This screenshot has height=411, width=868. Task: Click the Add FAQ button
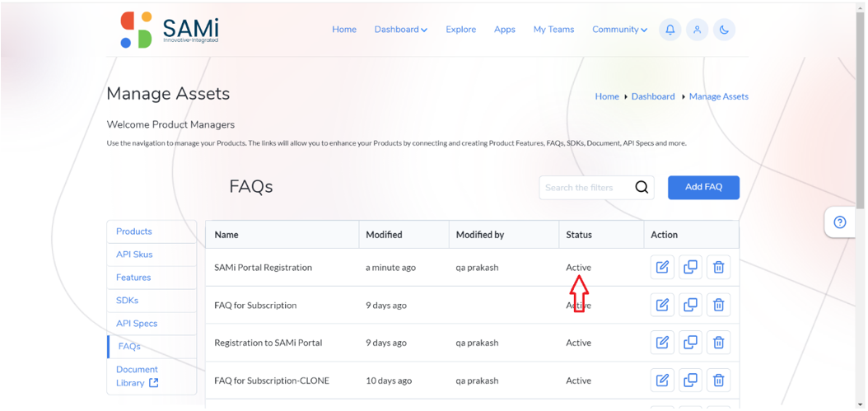coord(703,187)
